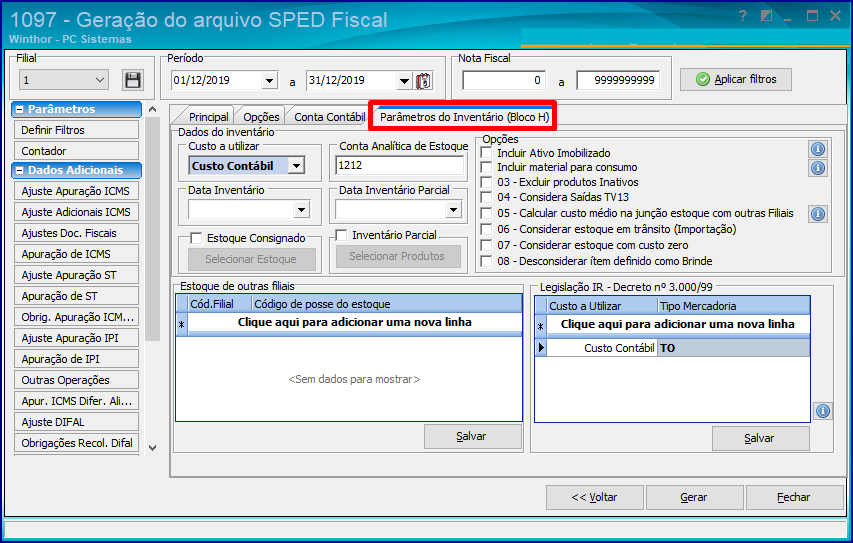853x543 pixels.
Task: Open Contador in sidebar
Action: [x=76, y=151]
